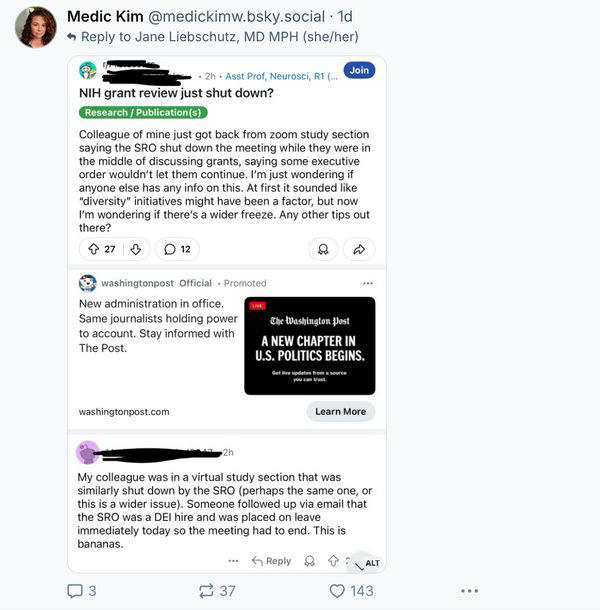The width and height of the screenshot is (600, 610).
Task: Share the NIH post via arrow icon
Action: (x=359, y=249)
